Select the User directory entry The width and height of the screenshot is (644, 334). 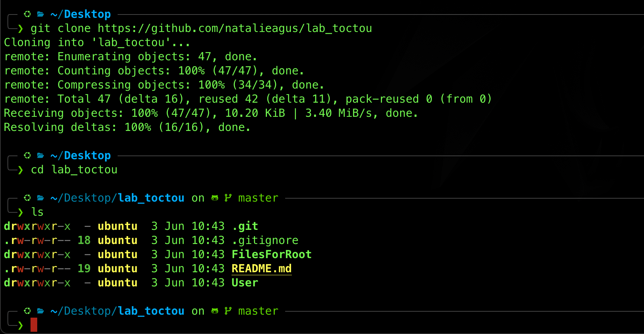tap(245, 283)
